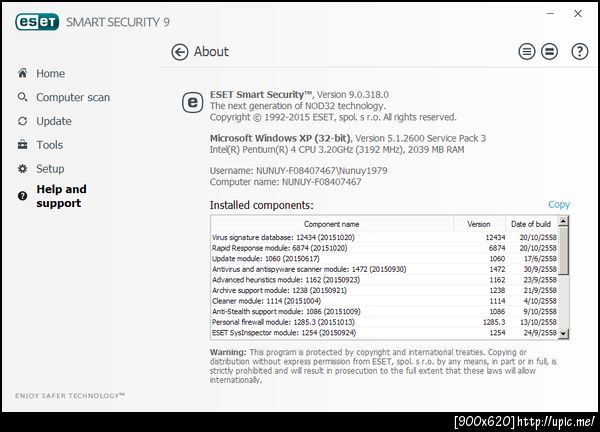Viewport: 600px width, 432px height.
Task: Click the circled question mark help icon
Action: point(579,52)
